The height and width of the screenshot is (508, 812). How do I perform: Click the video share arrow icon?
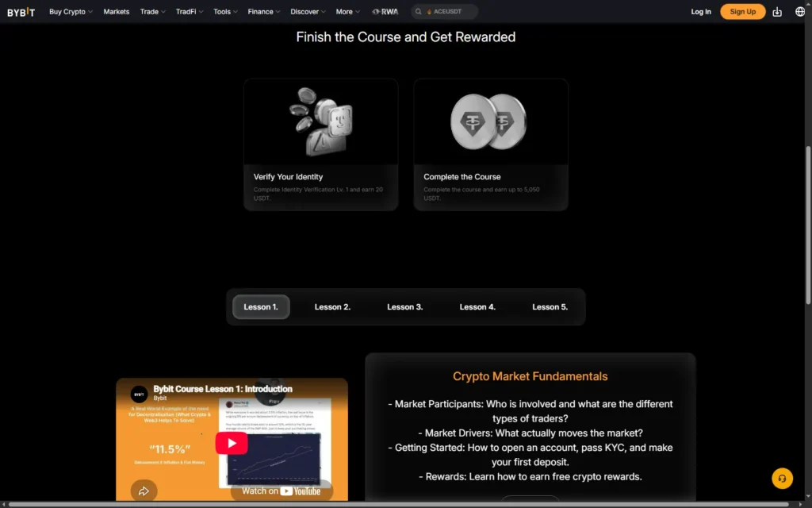click(x=144, y=491)
